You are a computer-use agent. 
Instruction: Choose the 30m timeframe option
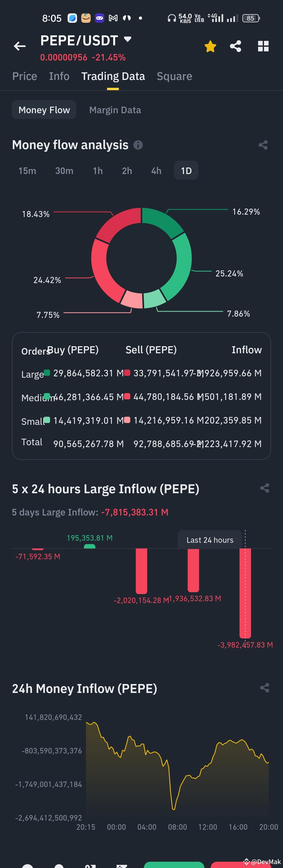click(x=64, y=171)
